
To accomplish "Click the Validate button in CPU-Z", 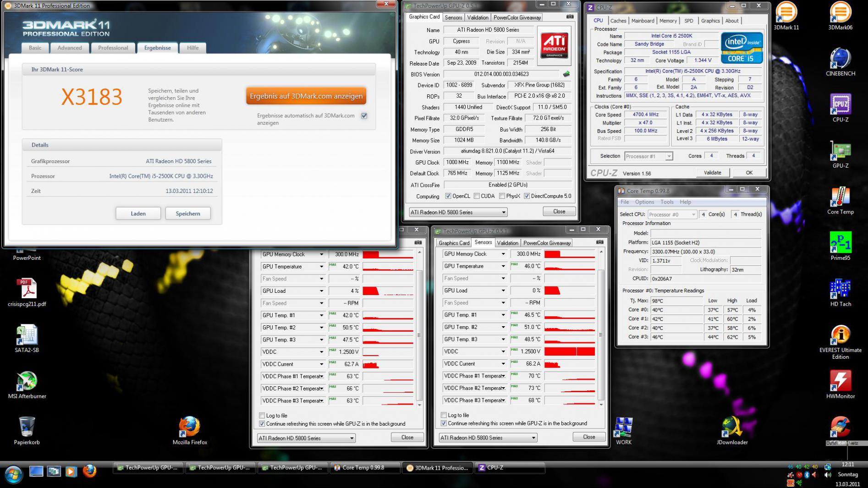I will (x=712, y=173).
